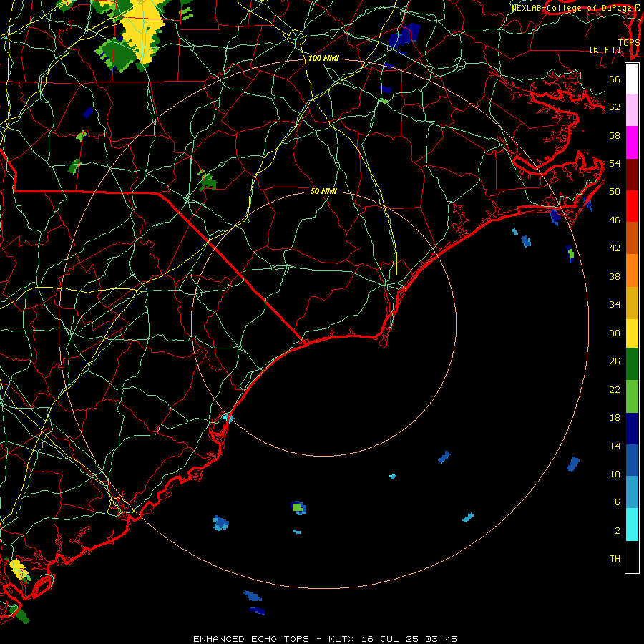Click the legend value '58'
This screenshot has width=644, height=644.
(615, 135)
